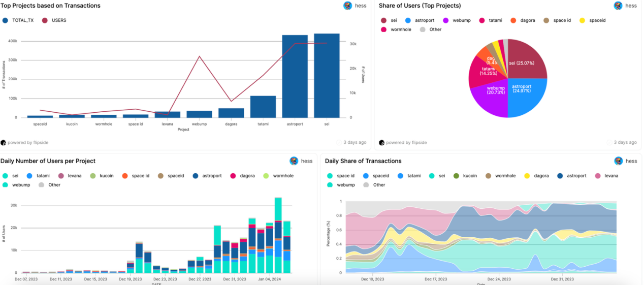Click the sei bar in Top Projects chart
The height and width of the screenshot is (285, 644).
[327, 76]
